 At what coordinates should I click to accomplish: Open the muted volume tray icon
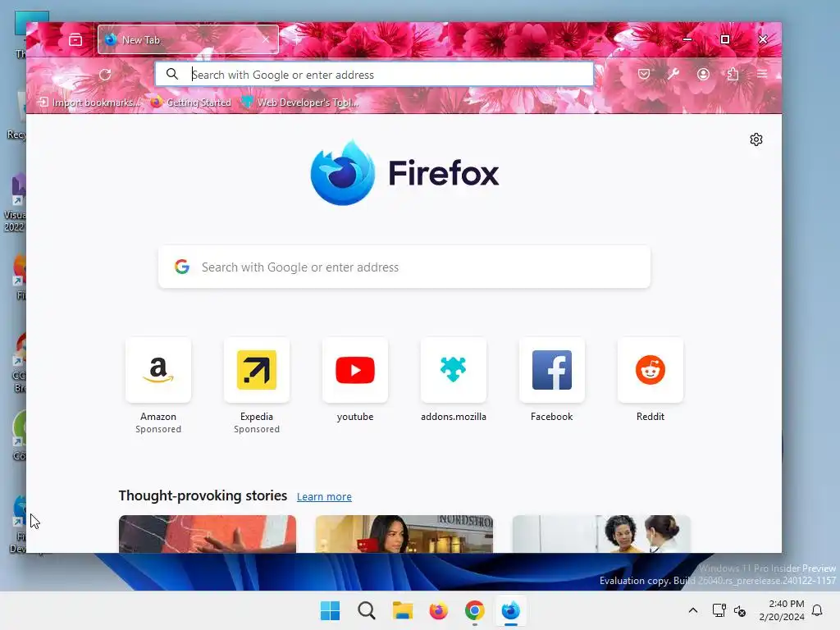740,610
